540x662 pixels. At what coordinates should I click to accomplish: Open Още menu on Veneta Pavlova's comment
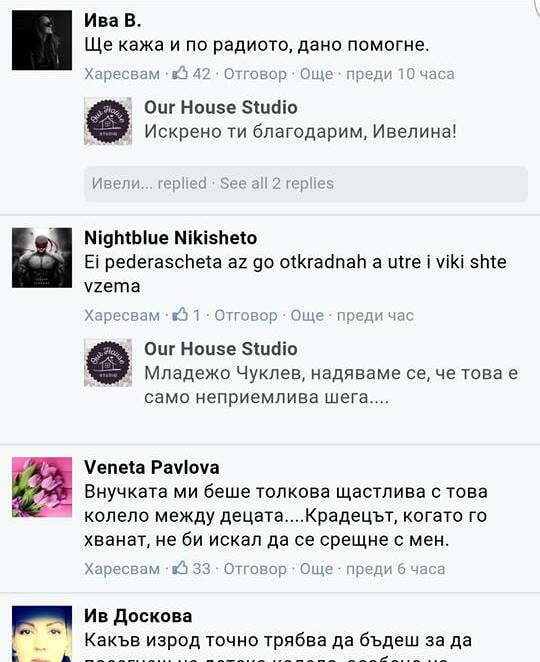coord(316,569)
